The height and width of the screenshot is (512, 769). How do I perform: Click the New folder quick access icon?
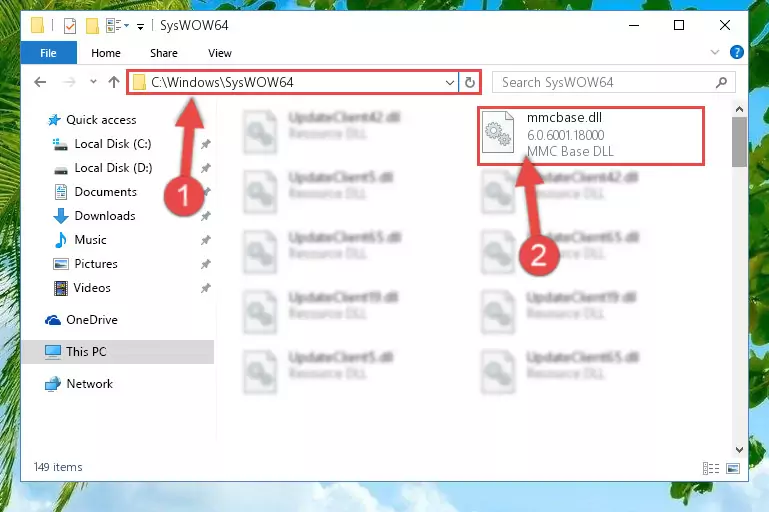(92, 26)
